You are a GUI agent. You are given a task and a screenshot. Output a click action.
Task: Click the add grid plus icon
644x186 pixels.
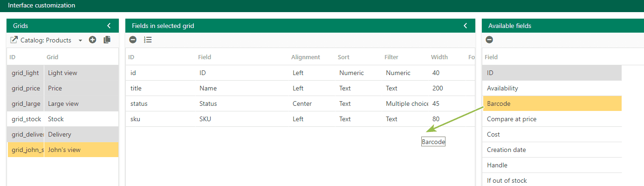point(92,40)
